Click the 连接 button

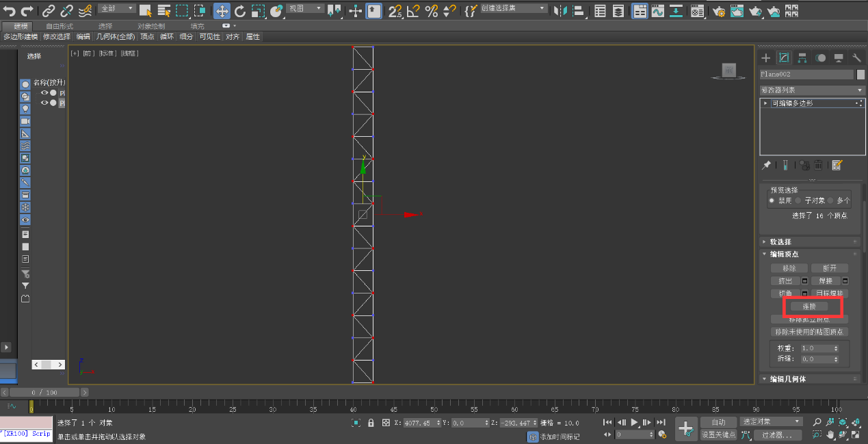809,306
